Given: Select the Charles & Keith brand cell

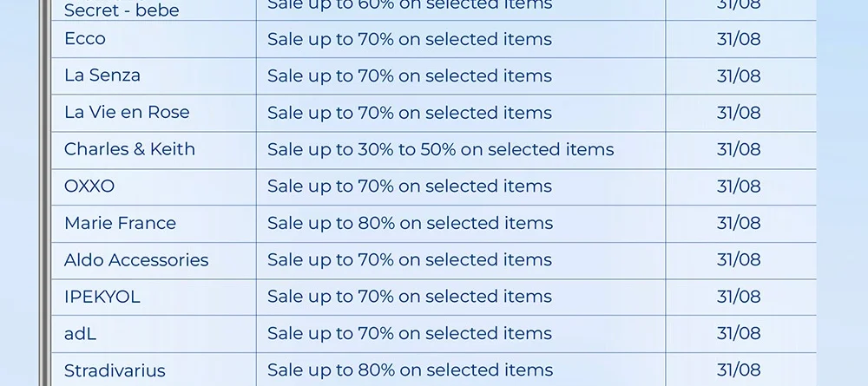Looking at the screenshot, I should (129, 149).
